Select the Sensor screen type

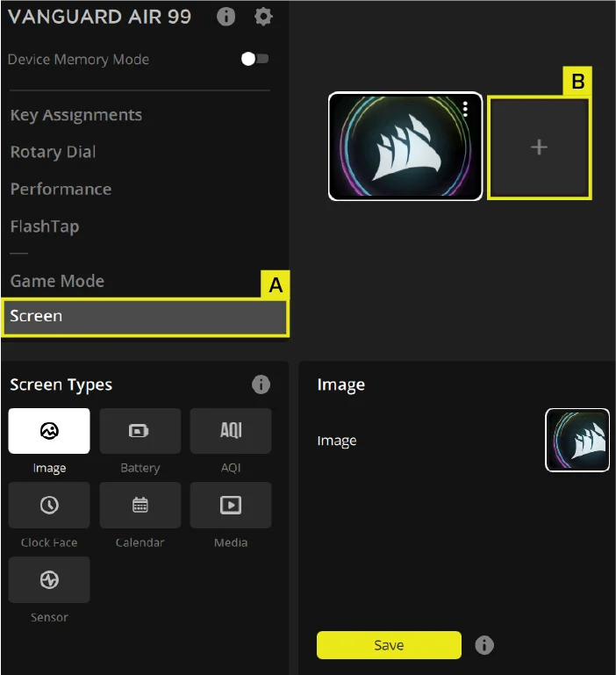pos(49,579)
